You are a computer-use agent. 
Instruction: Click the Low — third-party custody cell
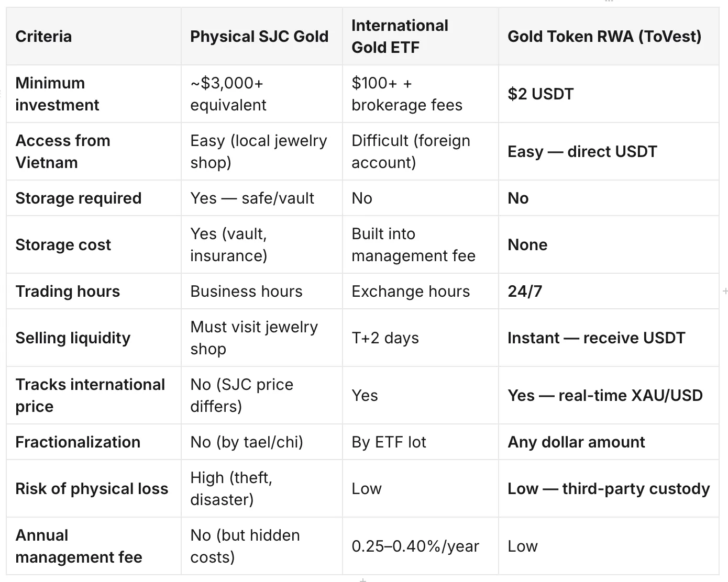click(609, 488)
